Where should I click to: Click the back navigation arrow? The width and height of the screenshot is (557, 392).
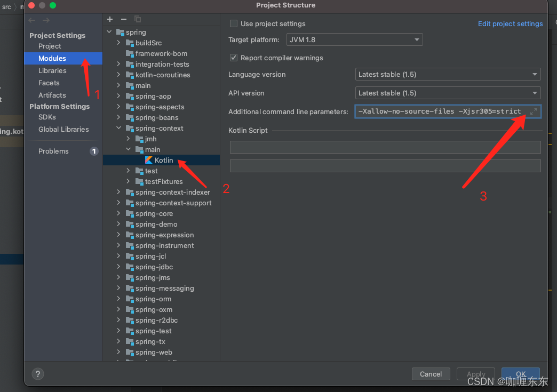click(x=31, y=20)
